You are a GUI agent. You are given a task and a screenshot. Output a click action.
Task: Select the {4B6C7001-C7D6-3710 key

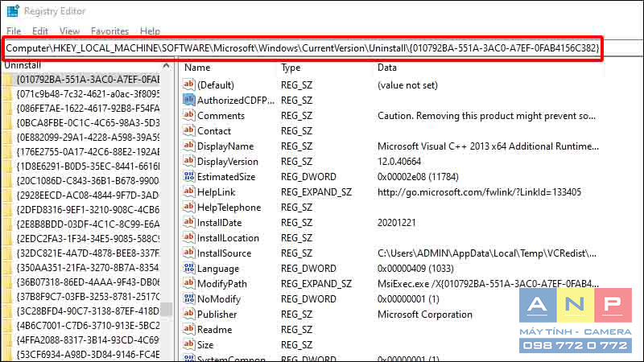point(88,326)
